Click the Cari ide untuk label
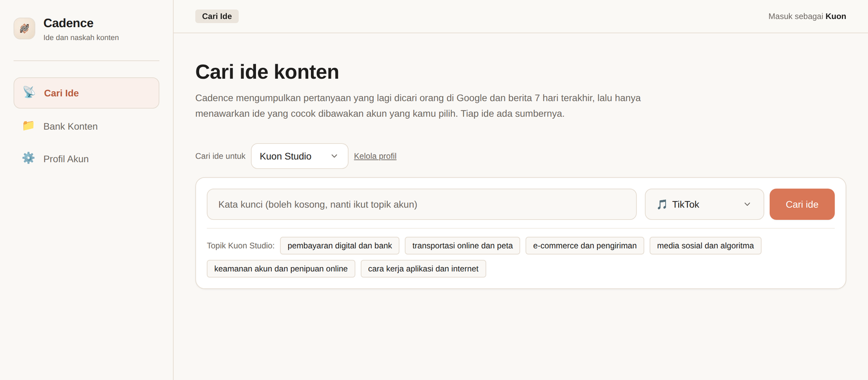Screen dimensions: 868x380 coord(220,156)
